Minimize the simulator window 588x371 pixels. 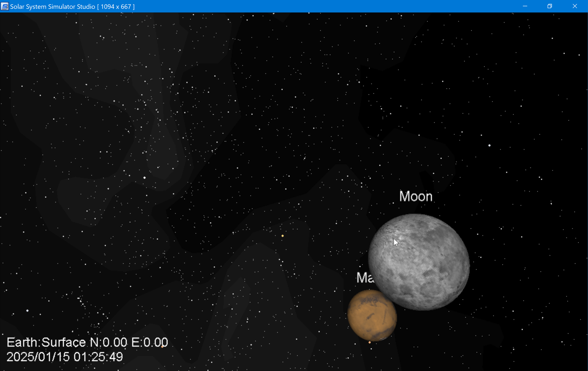pyautogui.click(x=525, y=6)
